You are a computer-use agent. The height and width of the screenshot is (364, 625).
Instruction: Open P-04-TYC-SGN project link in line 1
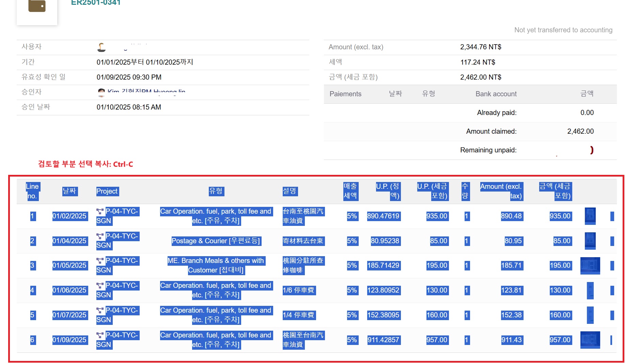(x=121, y=212)
